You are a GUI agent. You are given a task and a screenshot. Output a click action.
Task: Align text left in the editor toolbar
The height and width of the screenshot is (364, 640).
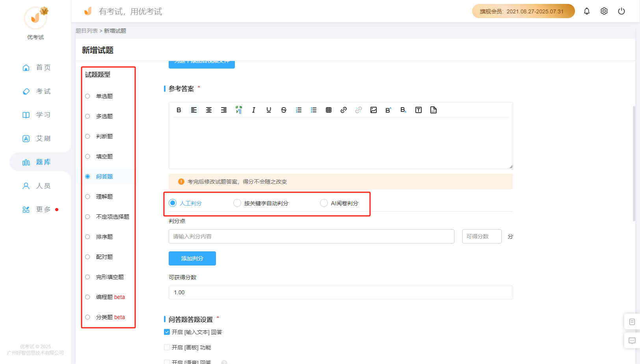[194, 110]
